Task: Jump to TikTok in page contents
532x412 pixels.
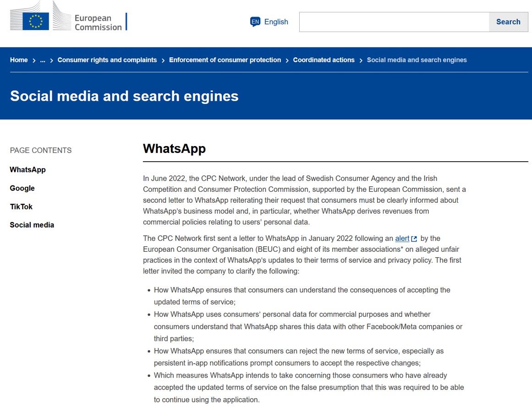Action: click(x=22, y=206)
